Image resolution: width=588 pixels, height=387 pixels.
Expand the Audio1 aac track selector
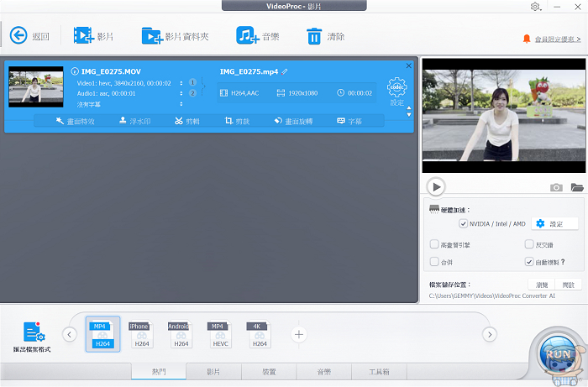click(181, 93)
